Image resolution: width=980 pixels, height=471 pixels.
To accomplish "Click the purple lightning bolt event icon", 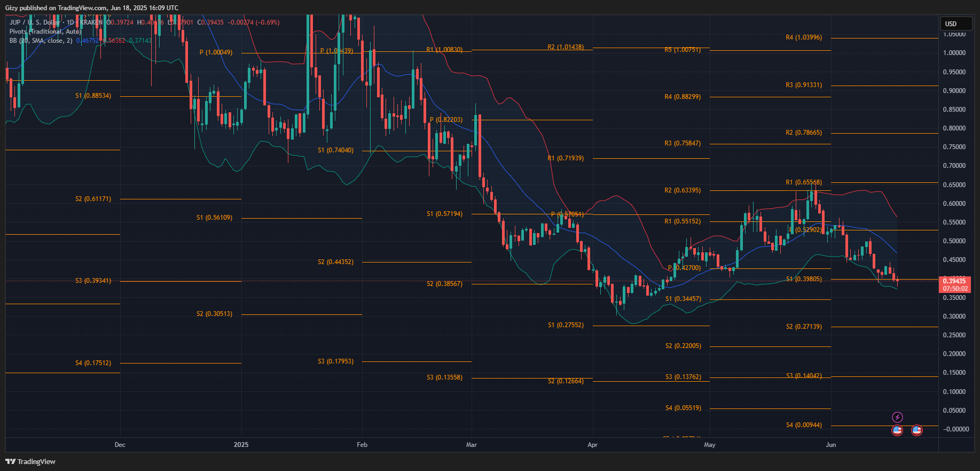I will pyautogui.click(x=897, y=417).
